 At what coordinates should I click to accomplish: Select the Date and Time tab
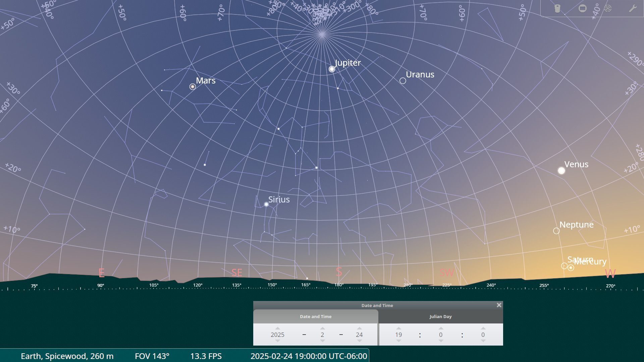tap(316, 316)
